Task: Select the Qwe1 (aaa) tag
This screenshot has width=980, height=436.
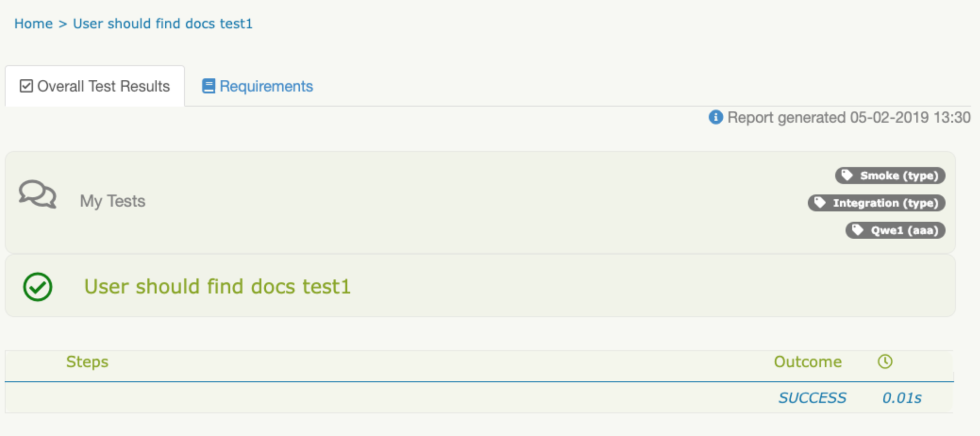Action: coord(895,230)
